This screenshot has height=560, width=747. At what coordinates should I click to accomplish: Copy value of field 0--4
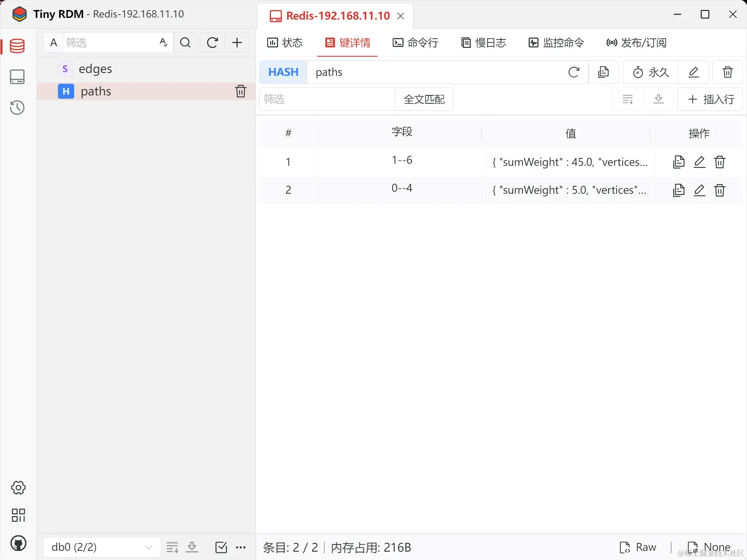click(679, 190)
